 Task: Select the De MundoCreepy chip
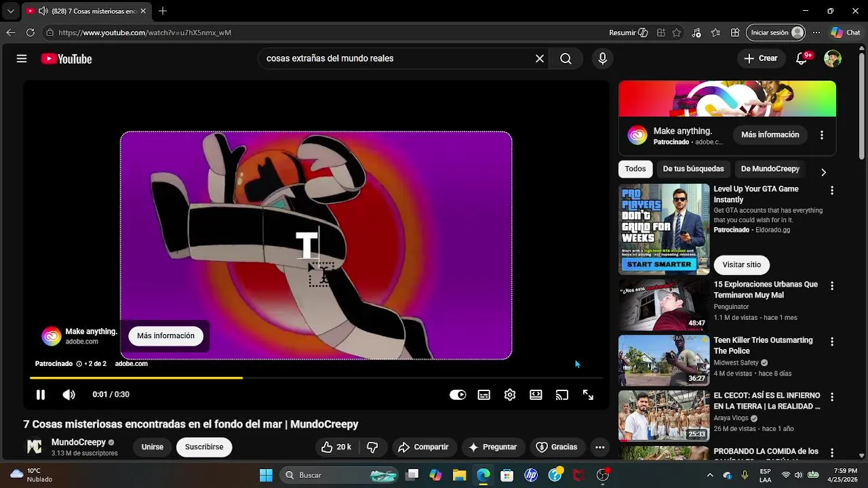[x=770, y=169]
